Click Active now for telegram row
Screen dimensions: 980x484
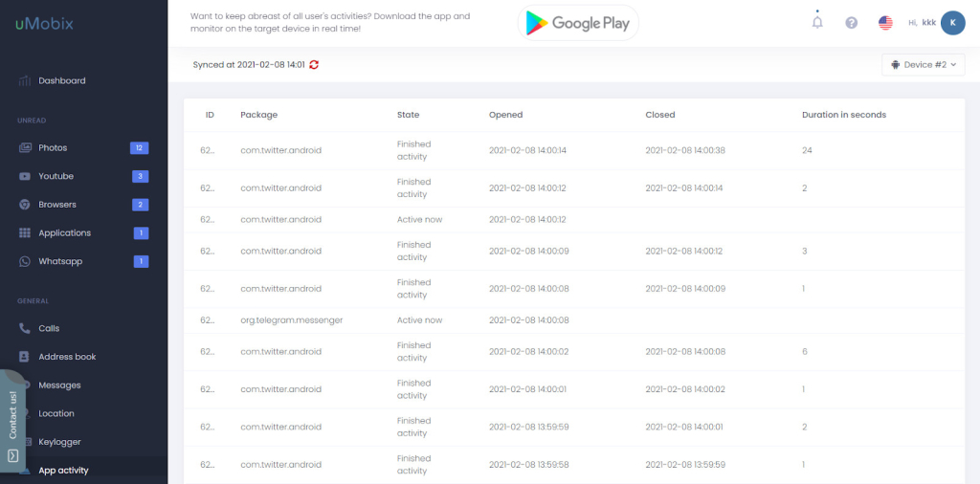click(x=419, y=319)
